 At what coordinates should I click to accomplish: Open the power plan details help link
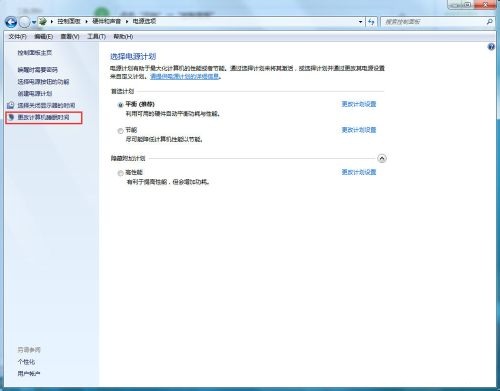pyautogui.click(x=185, y=76)
